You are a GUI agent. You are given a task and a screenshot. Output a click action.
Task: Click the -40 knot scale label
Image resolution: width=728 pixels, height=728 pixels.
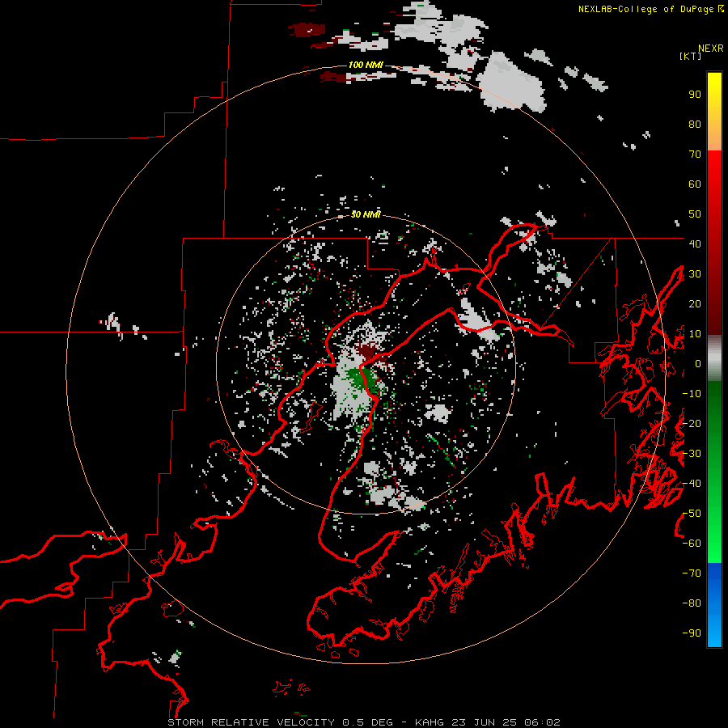[x=692, y=484]
